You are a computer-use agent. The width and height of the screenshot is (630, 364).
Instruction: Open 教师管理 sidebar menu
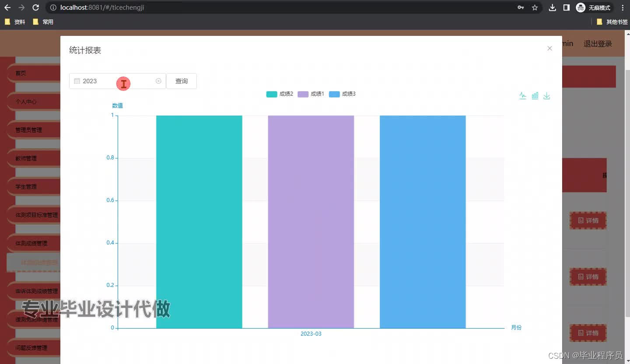pos(33,158)
